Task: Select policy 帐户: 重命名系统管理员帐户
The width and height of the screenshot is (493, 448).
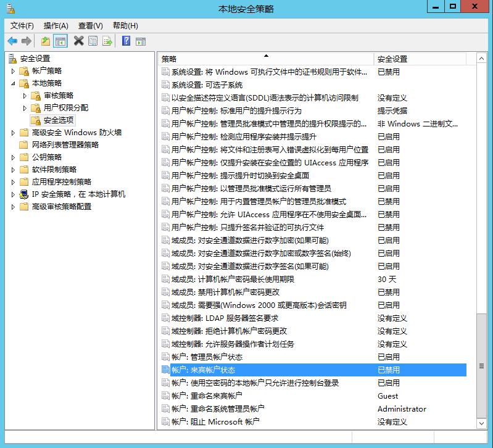Action: pos(218,409)
